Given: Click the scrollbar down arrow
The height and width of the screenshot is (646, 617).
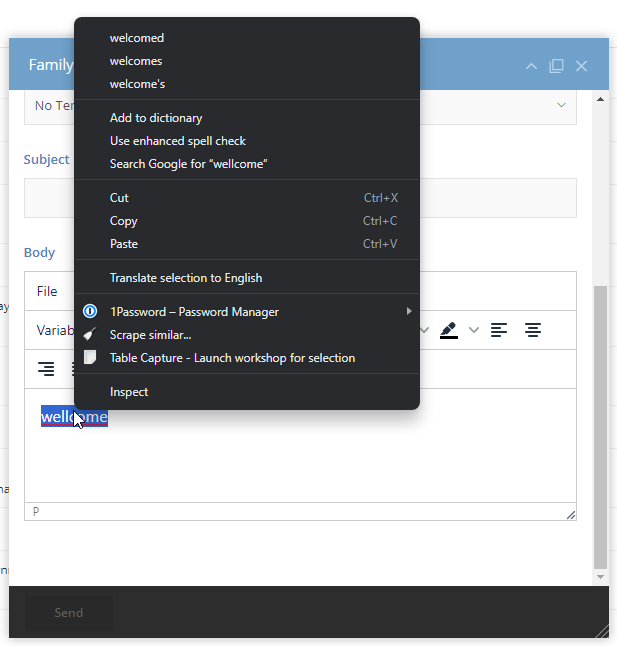Looking at the screenshot, I should point(600,577).
